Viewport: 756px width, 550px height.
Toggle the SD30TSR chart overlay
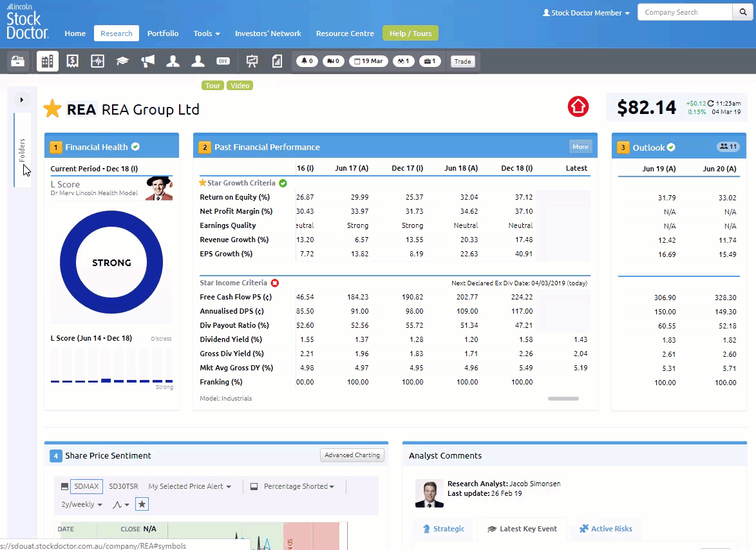pyautogui.click(x=124, y=486)
